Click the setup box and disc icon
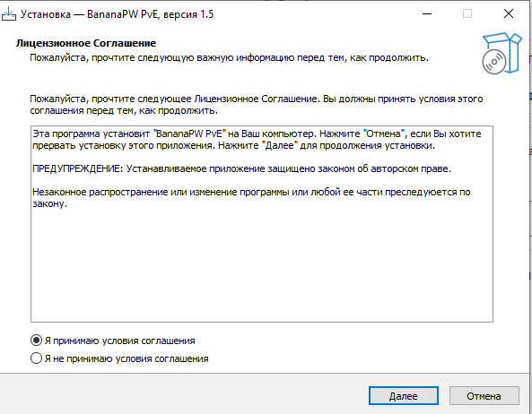 (501, 53)
